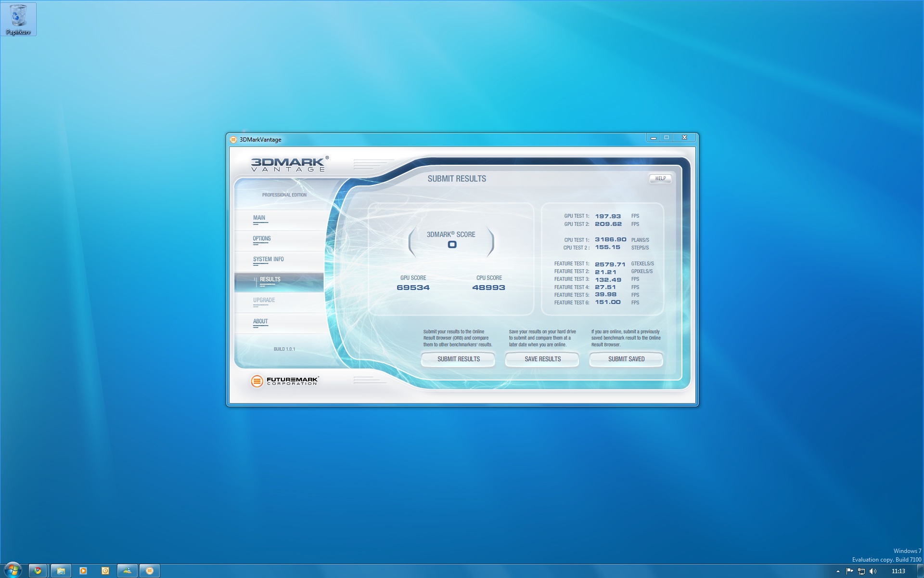Click the taskbar clock showing 11:13
This screenshot has width=924, height=578.
(898, 572)
